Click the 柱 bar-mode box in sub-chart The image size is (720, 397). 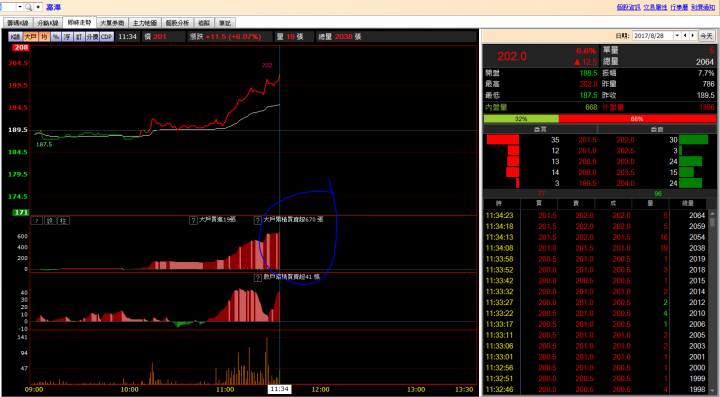[x=63, y=221]
